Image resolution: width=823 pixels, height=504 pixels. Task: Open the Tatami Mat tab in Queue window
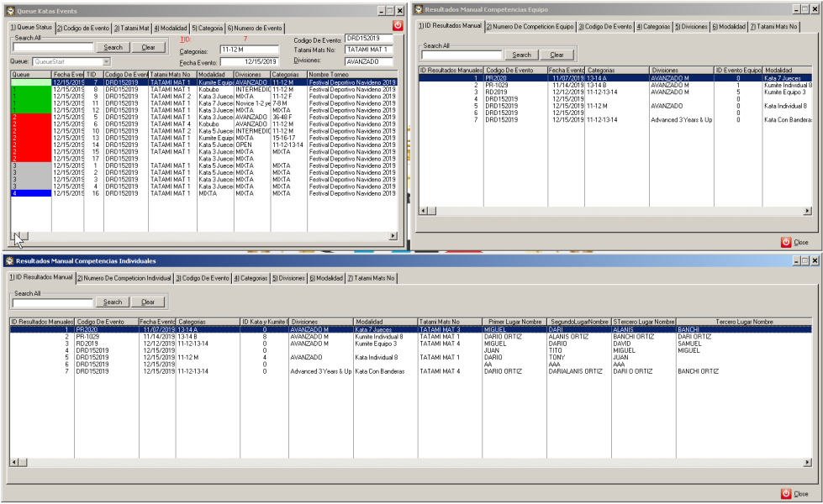[132, 29]
